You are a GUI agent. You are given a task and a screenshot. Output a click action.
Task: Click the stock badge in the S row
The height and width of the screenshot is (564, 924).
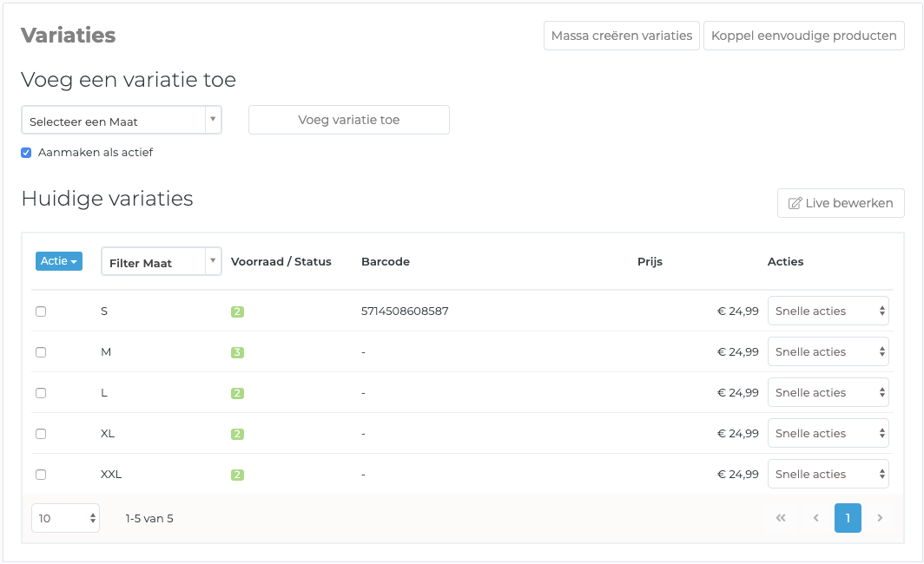(x=237, y=312)
